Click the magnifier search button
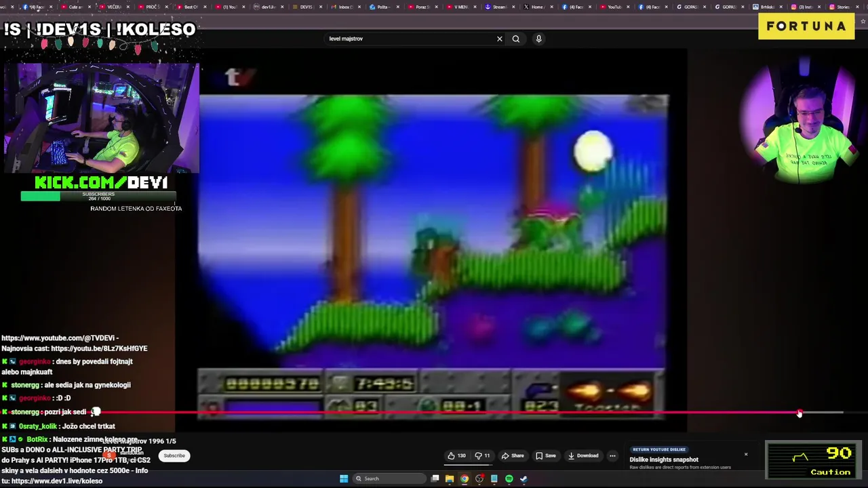This screenshot has width=868, height=488. click(516, 39)
